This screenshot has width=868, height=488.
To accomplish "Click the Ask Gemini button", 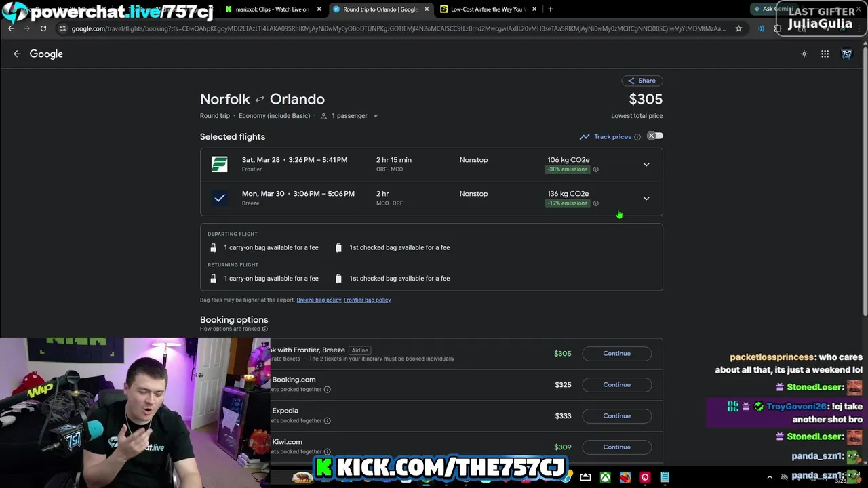I will point(773,9).
